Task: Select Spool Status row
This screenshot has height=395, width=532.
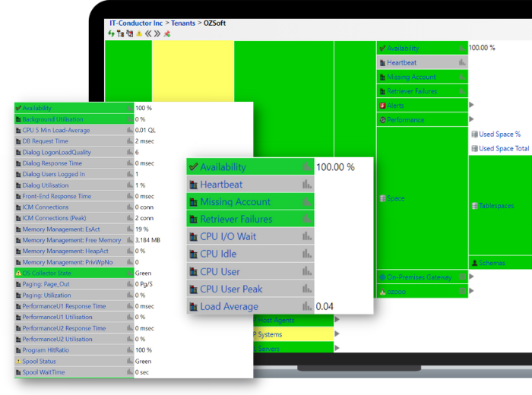Action: coord(74,361)
